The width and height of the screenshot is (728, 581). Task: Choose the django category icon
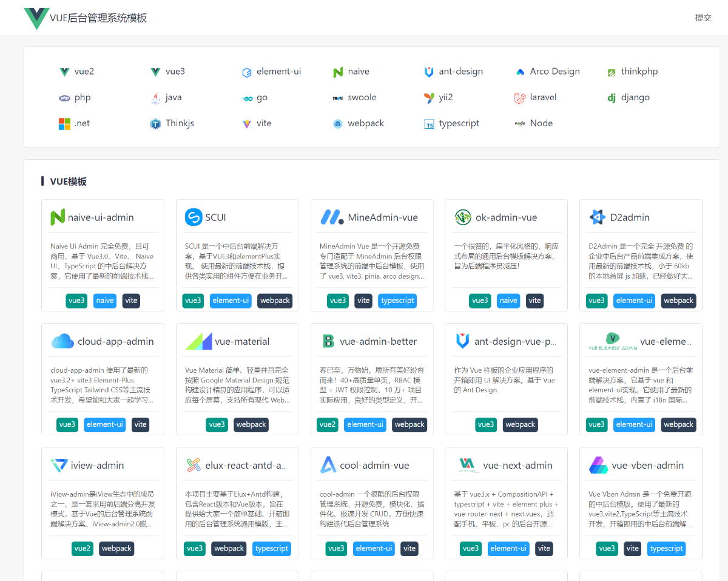pos(612,98)
